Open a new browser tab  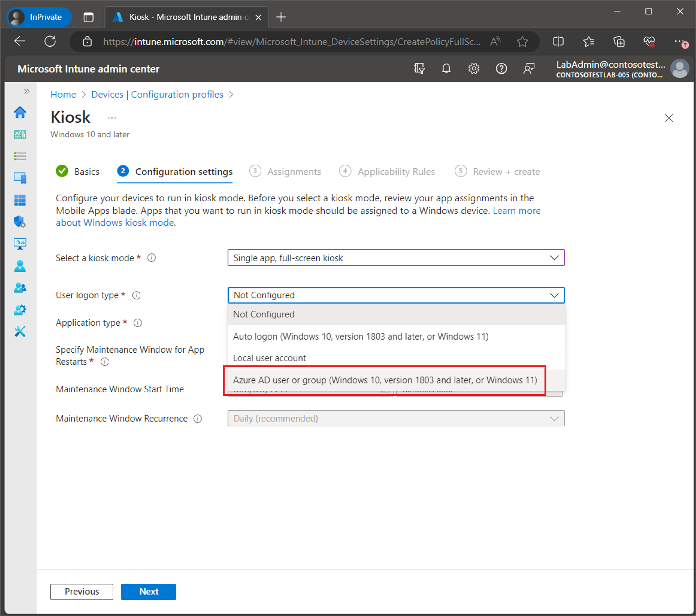tap(281, 17)
